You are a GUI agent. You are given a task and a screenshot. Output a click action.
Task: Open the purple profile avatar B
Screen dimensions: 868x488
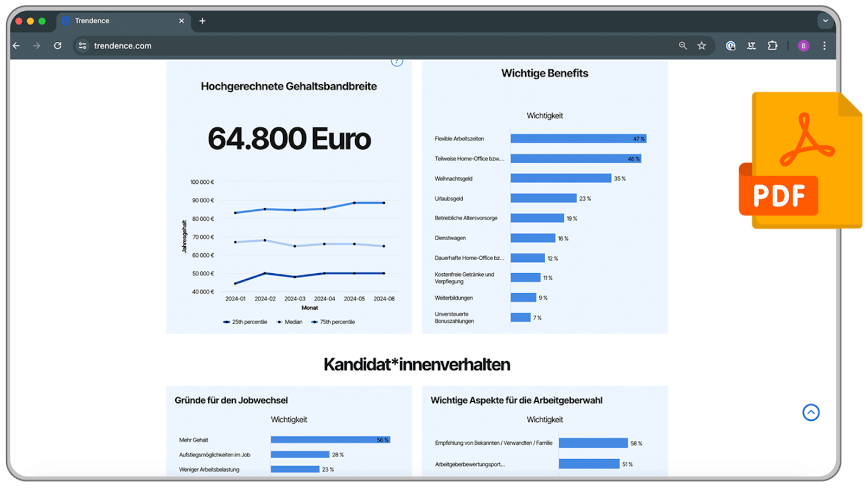pos(803,46)
